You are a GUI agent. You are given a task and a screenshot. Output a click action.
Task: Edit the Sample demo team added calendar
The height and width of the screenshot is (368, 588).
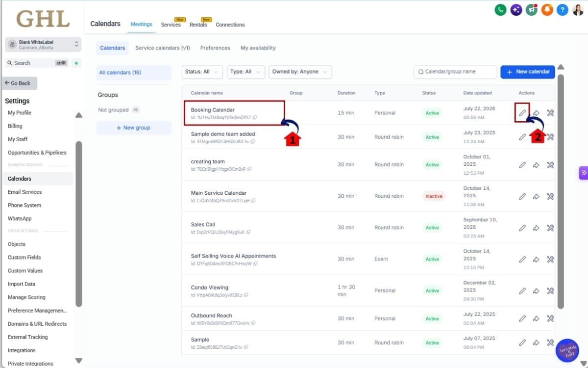(x=522, y=137)
